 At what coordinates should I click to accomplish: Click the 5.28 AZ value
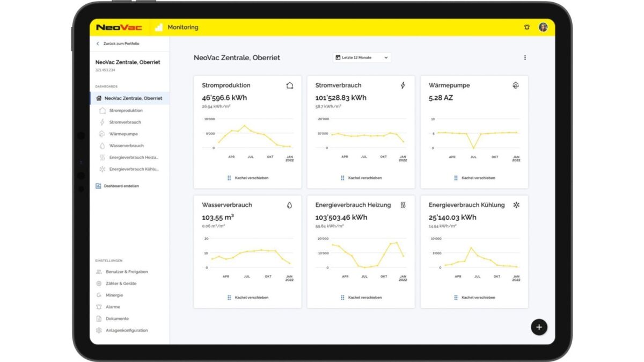point(441,98)
